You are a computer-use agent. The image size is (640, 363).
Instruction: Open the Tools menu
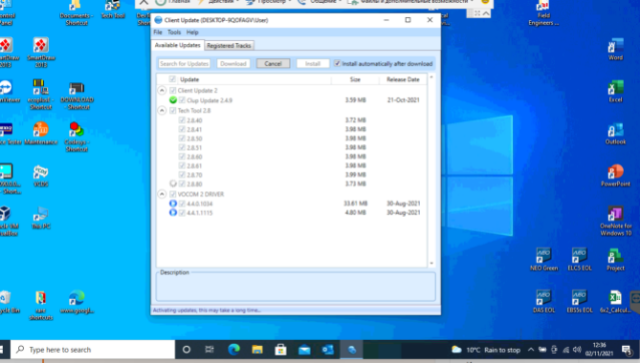174,32
